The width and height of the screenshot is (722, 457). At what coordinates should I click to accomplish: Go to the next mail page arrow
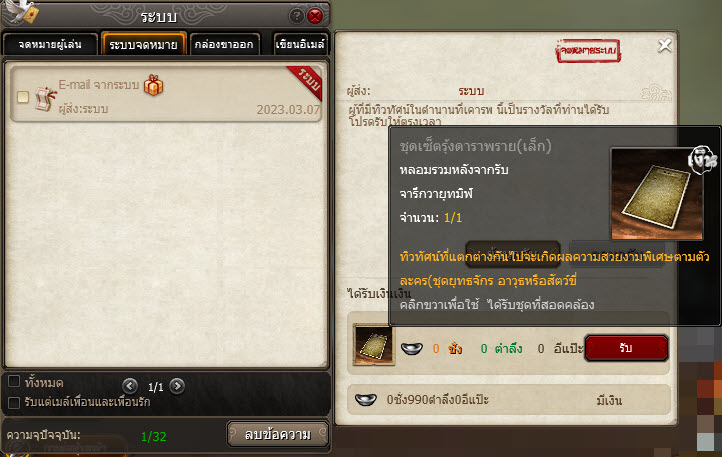coord(177,386)
